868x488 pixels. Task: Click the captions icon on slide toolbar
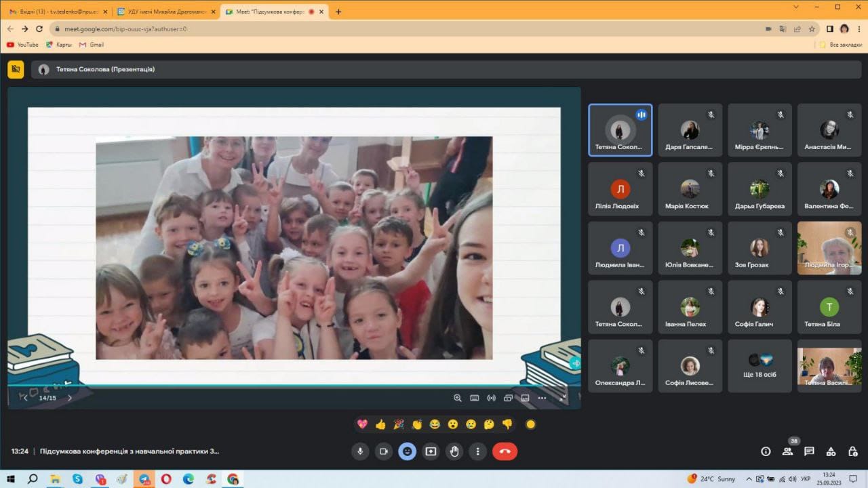pyautogui.click(x=525, y=398)
